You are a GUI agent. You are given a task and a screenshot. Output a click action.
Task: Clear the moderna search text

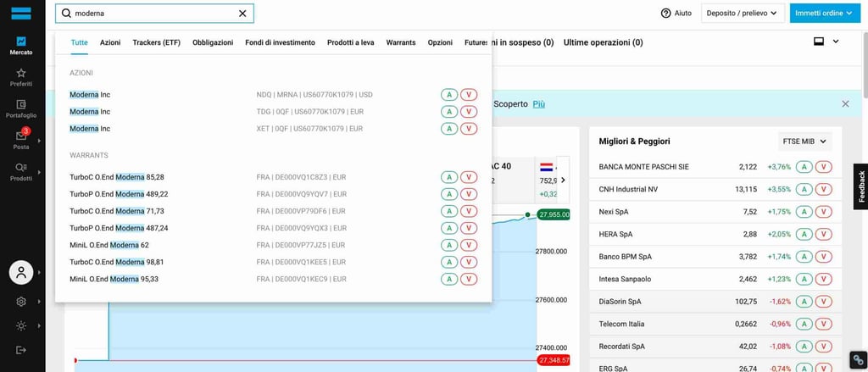click(242, 14)
